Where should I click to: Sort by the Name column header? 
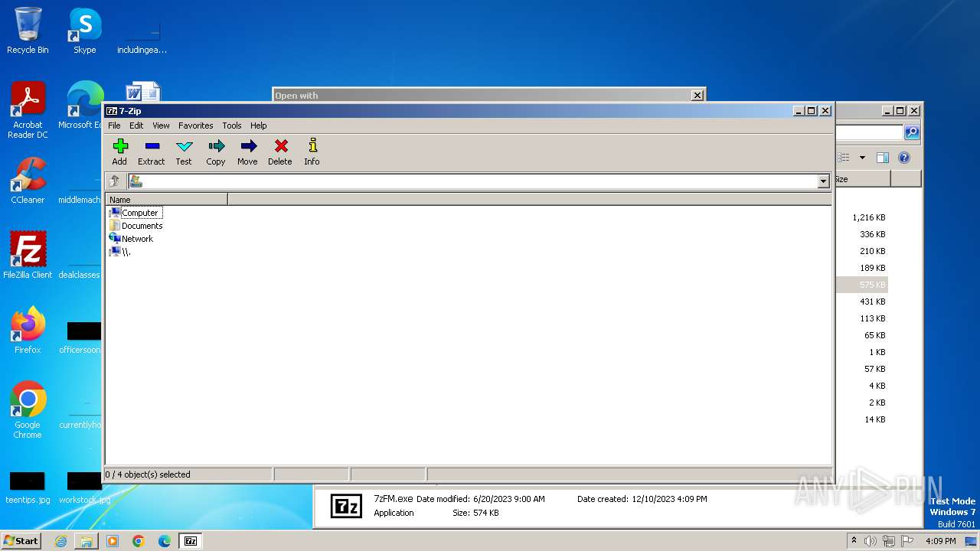click(166, 200)
